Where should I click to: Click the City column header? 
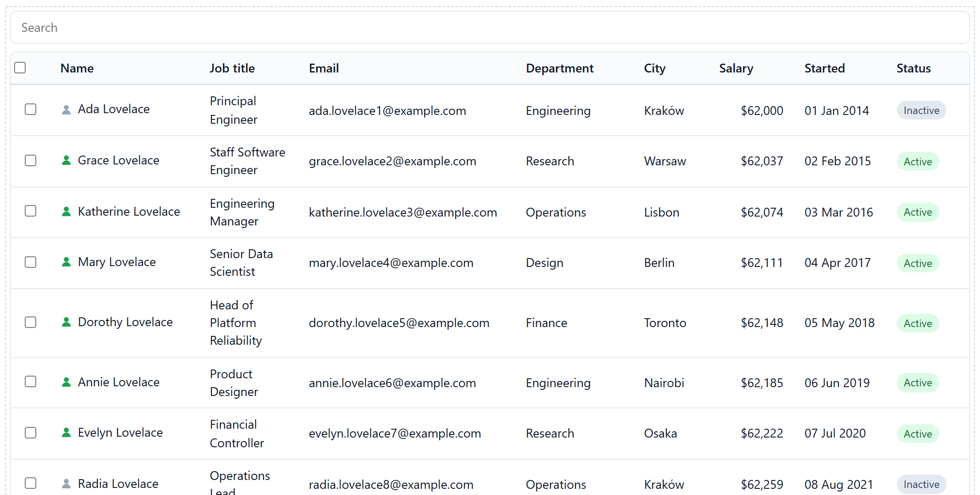coord(655,69)
